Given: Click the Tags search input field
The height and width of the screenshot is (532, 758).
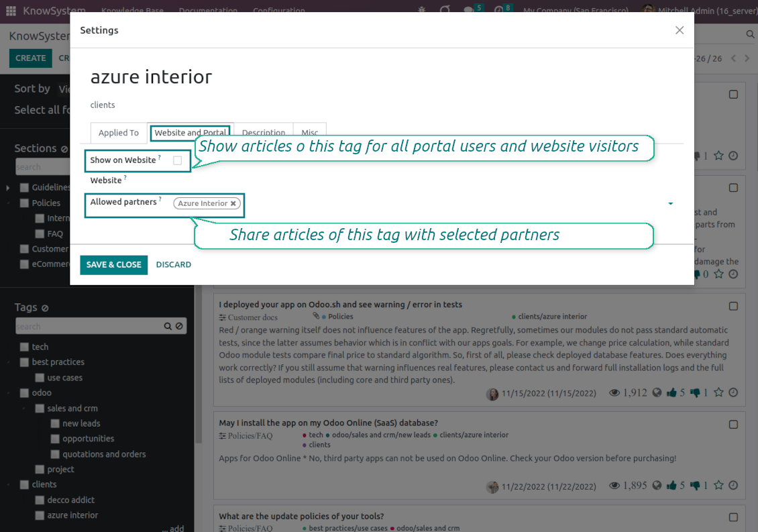Looking at the screenshot, I should [89, 327].
